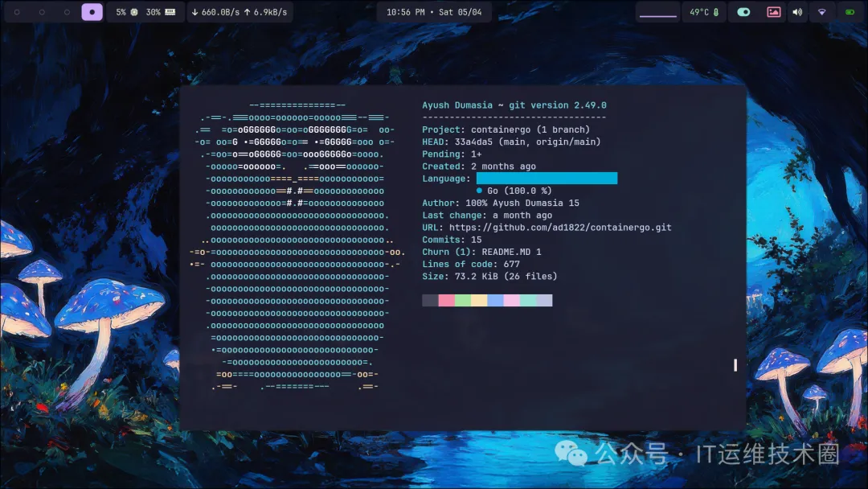Open the 30% memory usage module
The height and width of the screenshot is (489, 868).
click(x=161, y=12)
